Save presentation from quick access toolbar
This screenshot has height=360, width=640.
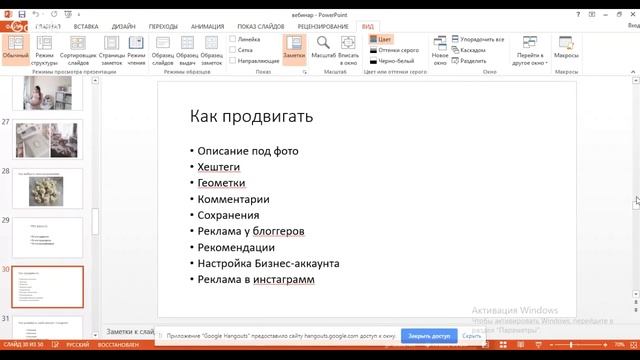pyautogui.click(x=22, y=14)
